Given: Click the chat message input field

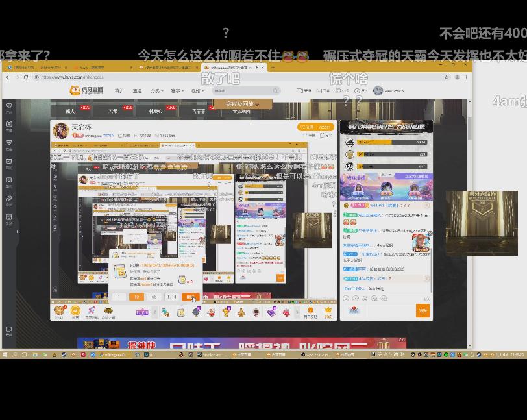Looking at the screenshot, I should pyautogui.click(x=388, y=311).
